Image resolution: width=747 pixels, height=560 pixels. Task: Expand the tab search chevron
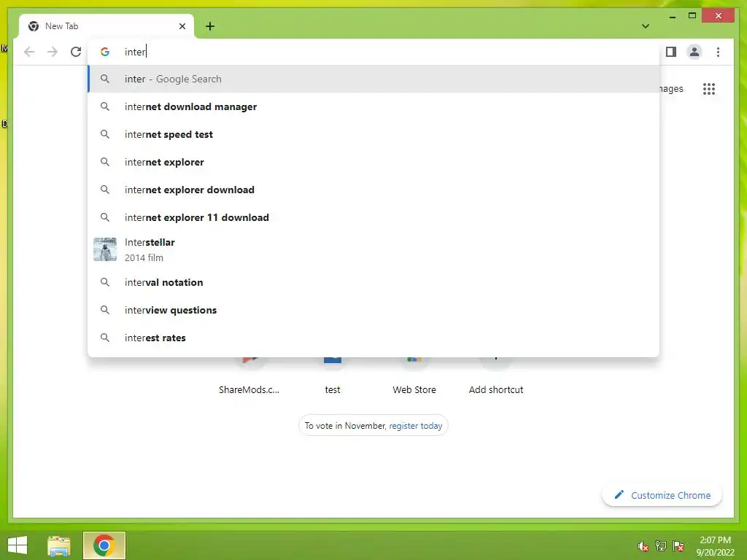pyautogui.click(x=646, y=26)
